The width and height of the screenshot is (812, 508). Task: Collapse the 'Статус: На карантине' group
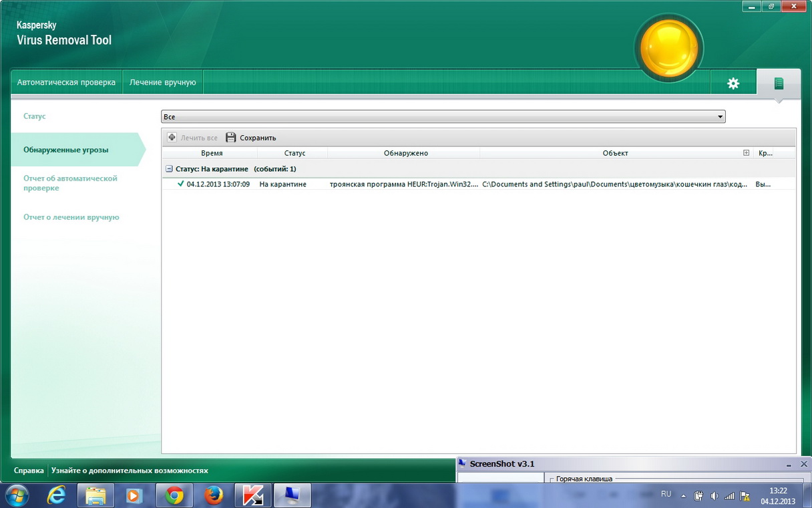point(169,169)
